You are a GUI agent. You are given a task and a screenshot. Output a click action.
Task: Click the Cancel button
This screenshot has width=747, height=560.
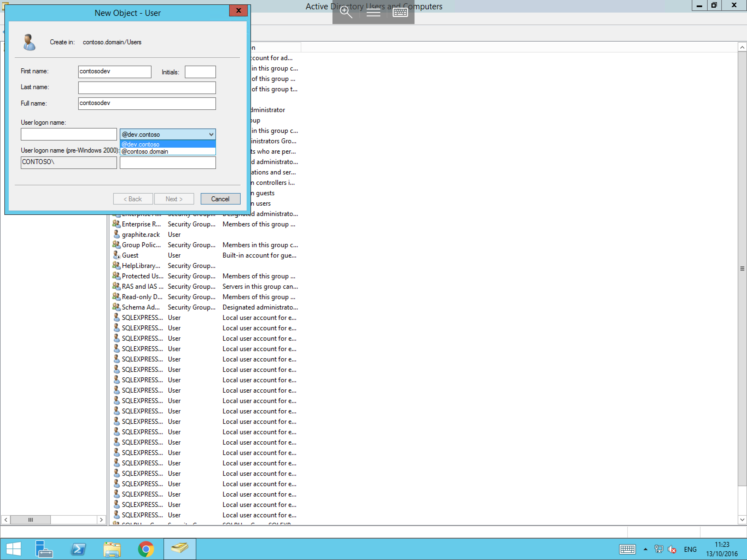tap(220, 199)
